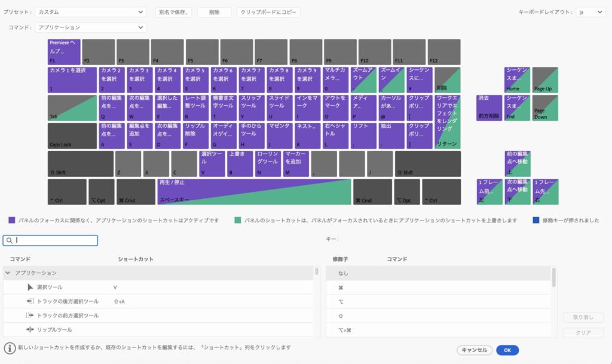Click the リターン key
The image size is (612, 364).
point(448,122)
